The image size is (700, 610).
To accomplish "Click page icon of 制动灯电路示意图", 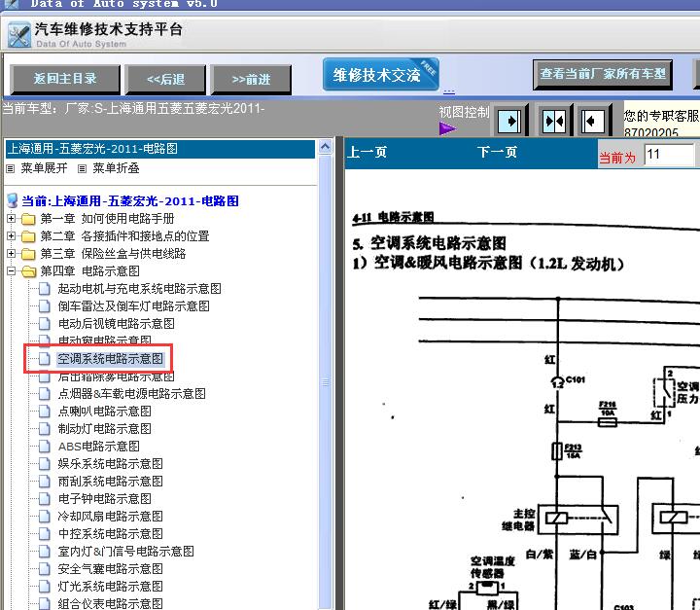I will tap(44, 429).
